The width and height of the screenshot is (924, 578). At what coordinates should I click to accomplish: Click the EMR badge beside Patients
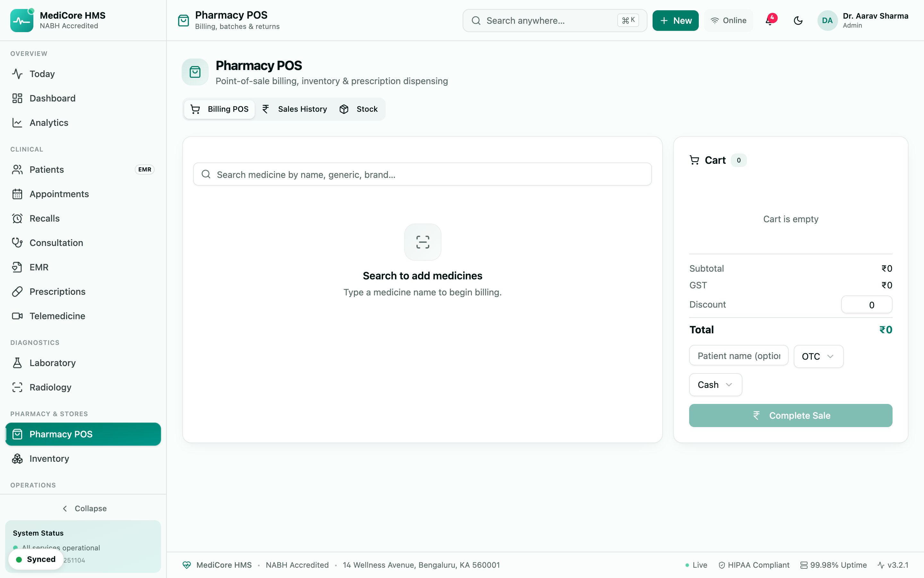pos(144,170)
